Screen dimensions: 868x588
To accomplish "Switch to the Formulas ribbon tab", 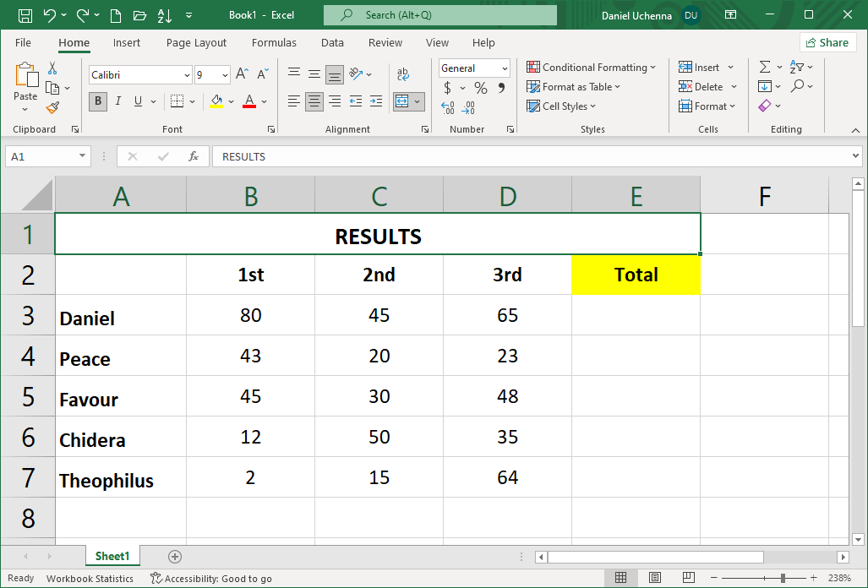I will [274, 42].
